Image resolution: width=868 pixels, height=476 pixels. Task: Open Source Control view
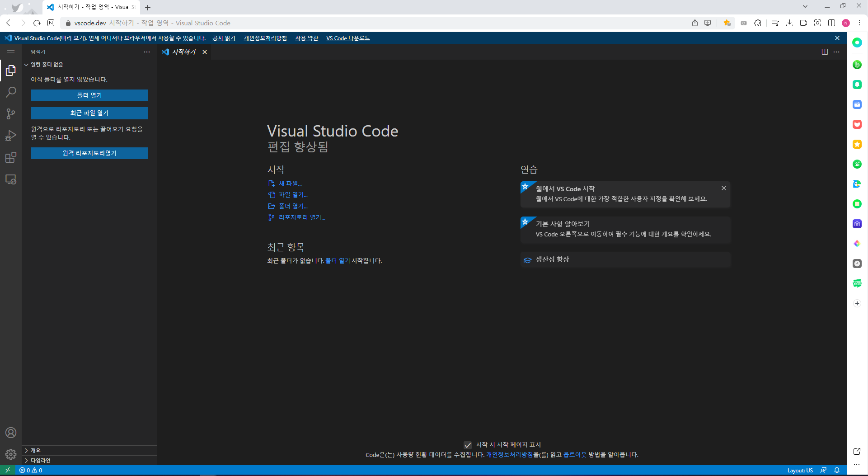pos(11,114)
